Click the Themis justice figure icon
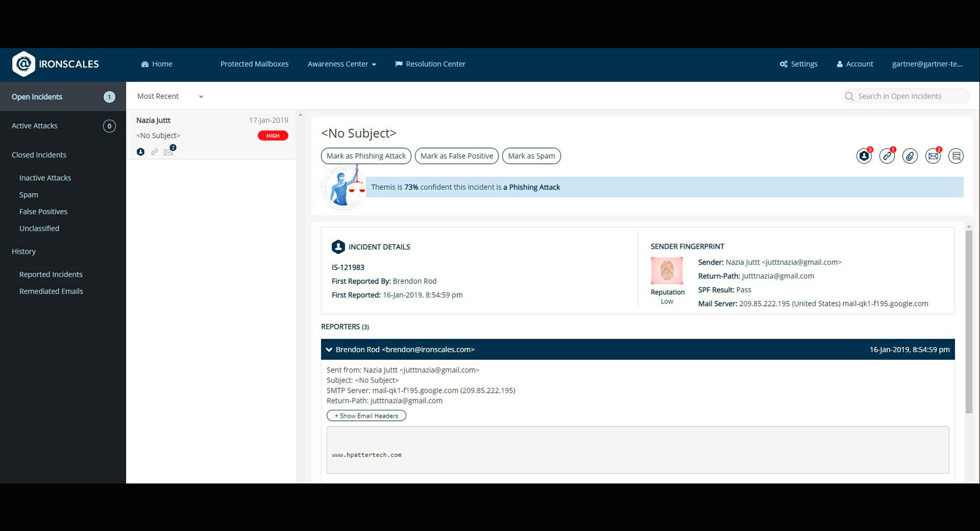Viewport: 980px width, 531px height. pos(343,188)
